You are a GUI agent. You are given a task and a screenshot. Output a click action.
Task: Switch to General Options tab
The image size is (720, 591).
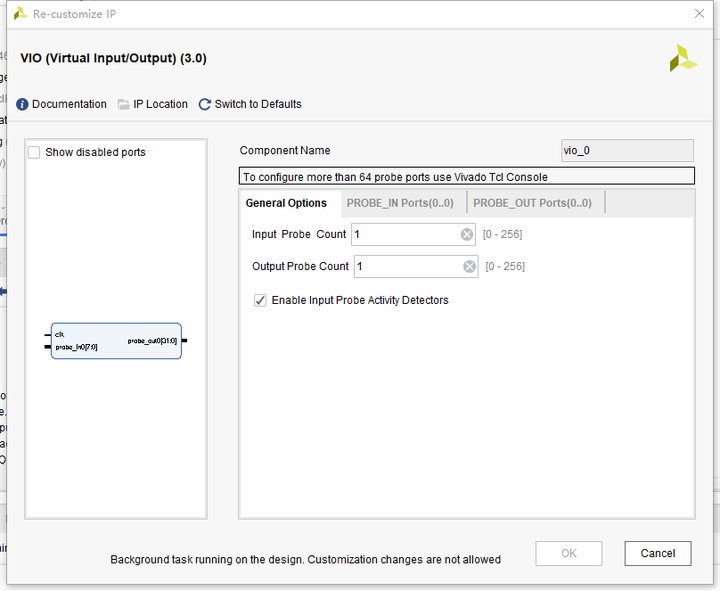pos(286,203)
